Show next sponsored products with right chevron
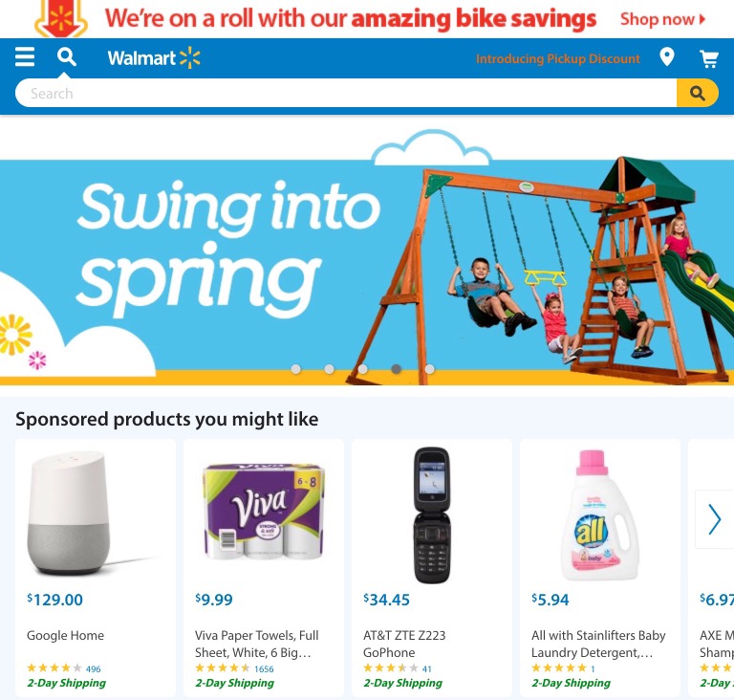The height and width of the screenshot is (700, 734). [x=714, y=519]
